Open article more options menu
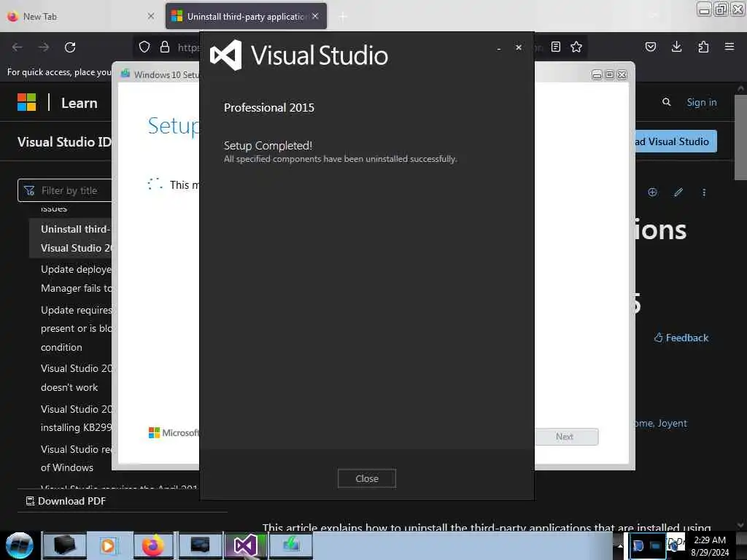 [704, 192]
